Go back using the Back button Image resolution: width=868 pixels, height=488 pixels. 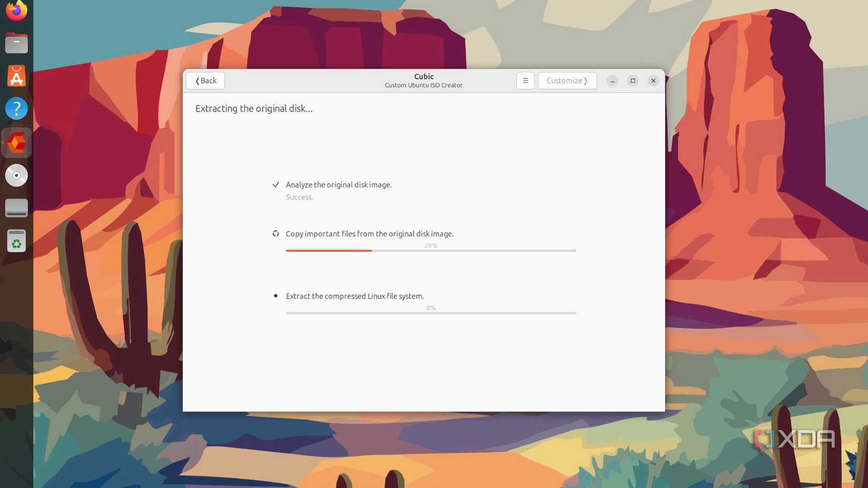click(205, 80)
